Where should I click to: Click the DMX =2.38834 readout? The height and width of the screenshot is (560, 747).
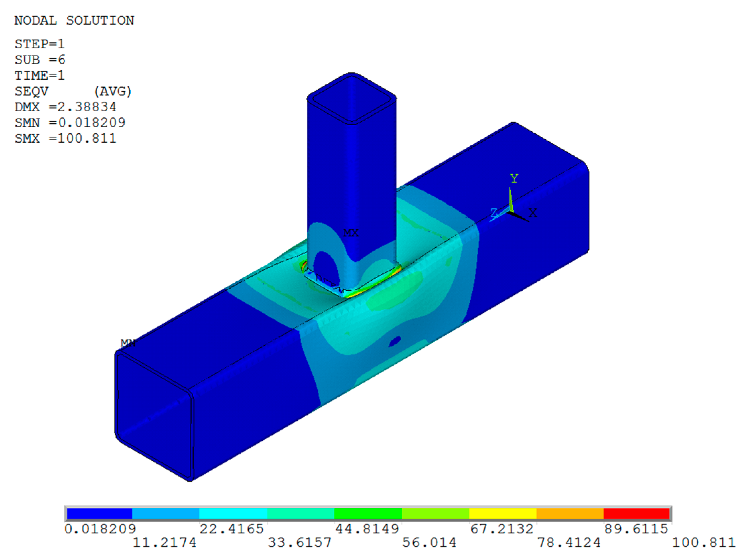tap(65, 107)
